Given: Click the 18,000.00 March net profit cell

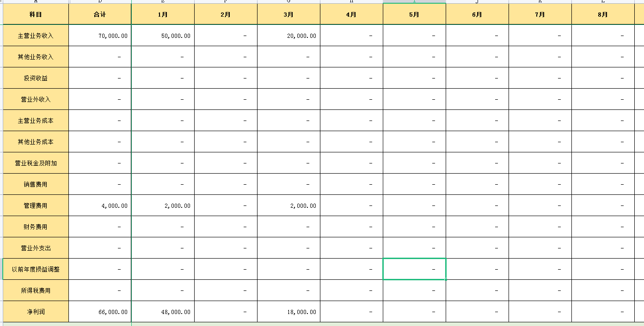Looking at the screenshot, I should (288, 312).
